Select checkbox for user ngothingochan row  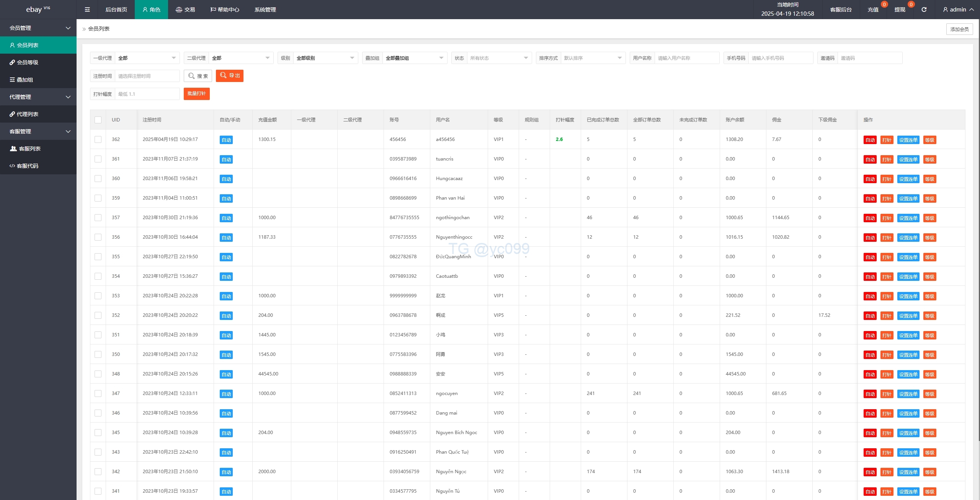click(x=98, y=218)
